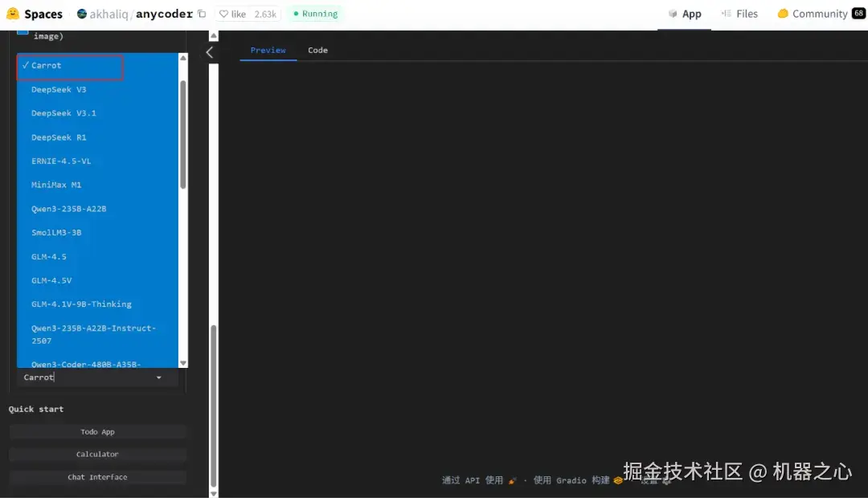The height and width of the screenshot is (498, 868).
Task: Launch the Todo App quick start
Action: tap(97, 431)
